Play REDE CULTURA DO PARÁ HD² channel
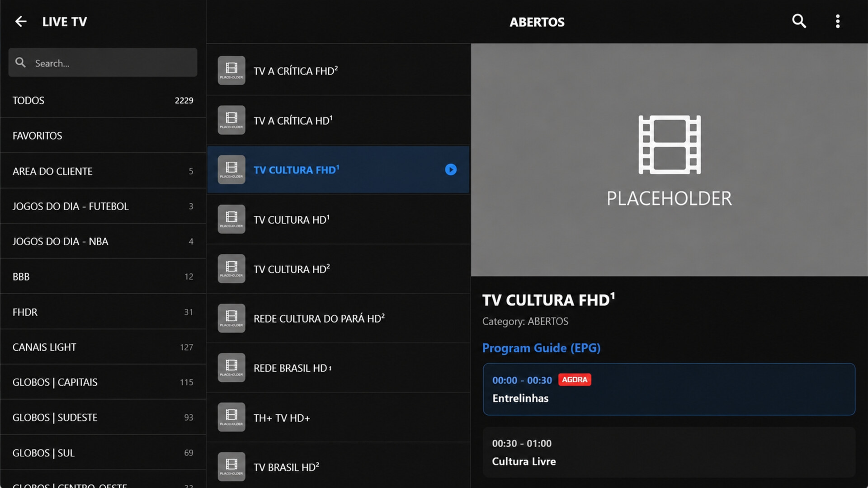The image size is (868, 488). coord(338,318)
